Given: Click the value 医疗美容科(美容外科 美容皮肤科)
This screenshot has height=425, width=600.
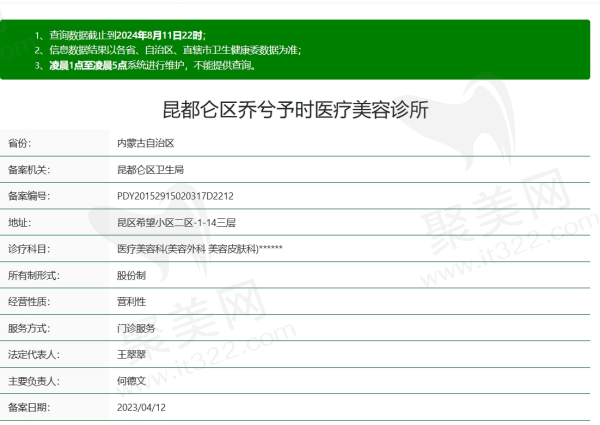Looking at the screenshot, I should tap(188, 249).
